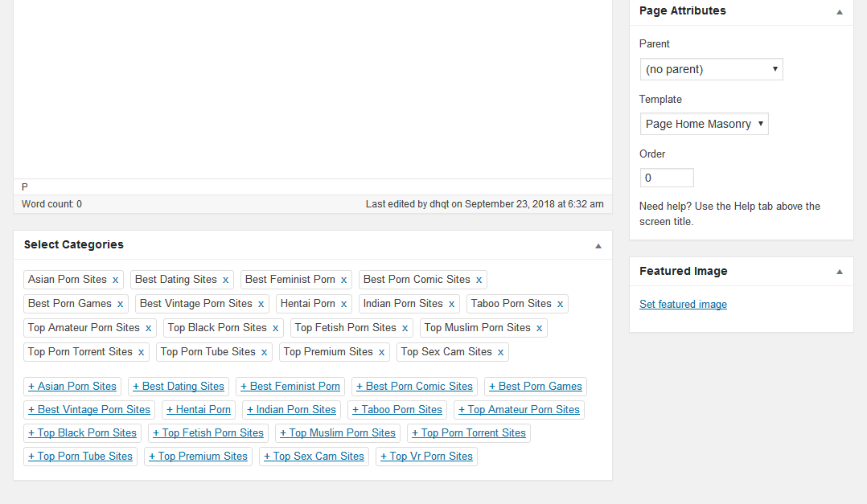This screenshot has width=867, height=504.
Task: Remove the Top Sex Cam Sites tag
Action: tap(500, 352)
